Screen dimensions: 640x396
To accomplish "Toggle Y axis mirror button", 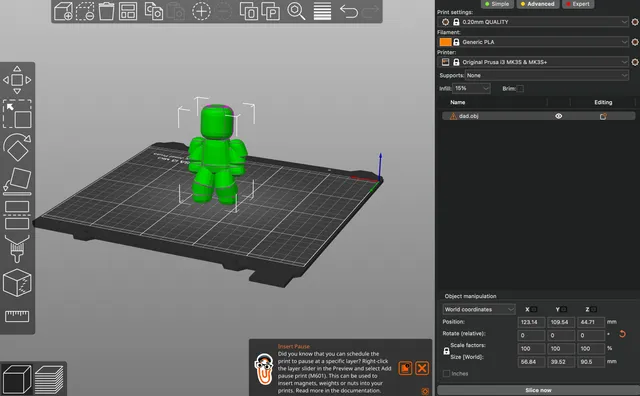I will 564,309.
